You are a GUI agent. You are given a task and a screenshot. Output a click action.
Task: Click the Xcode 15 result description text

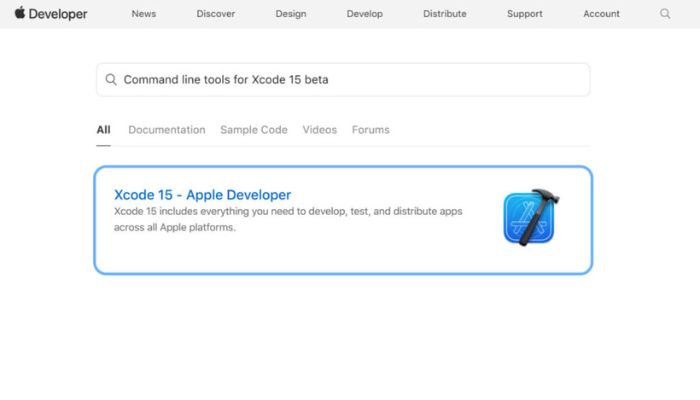(x=288, y=219)
